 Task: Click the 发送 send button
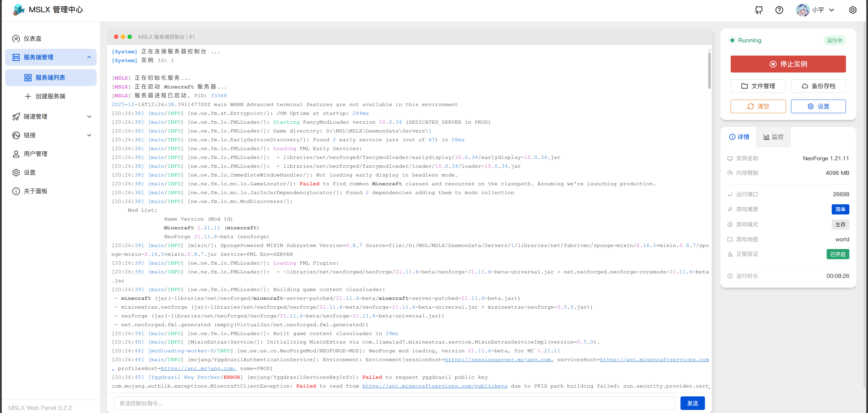692,403
